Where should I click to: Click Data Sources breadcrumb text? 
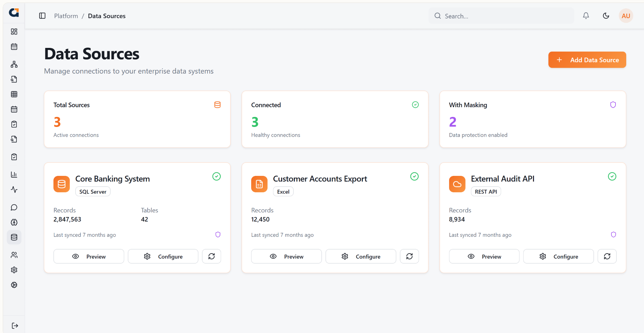point(107,16)
